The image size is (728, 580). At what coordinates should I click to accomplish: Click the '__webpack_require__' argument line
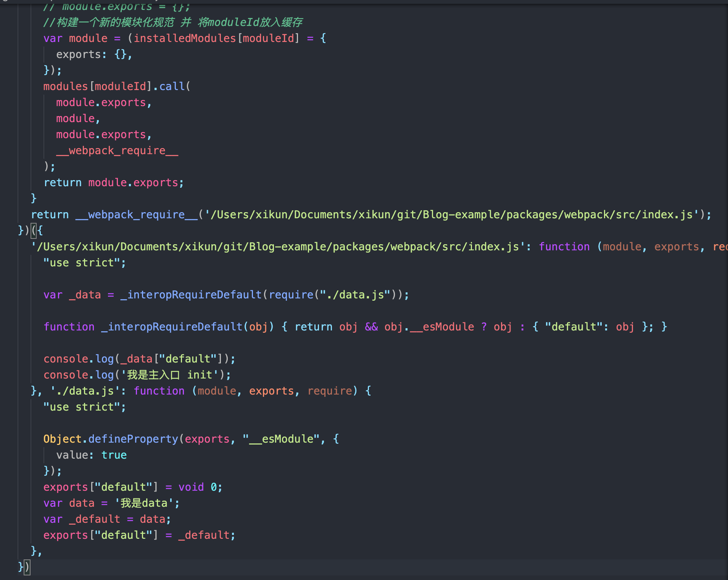point(117,150)
